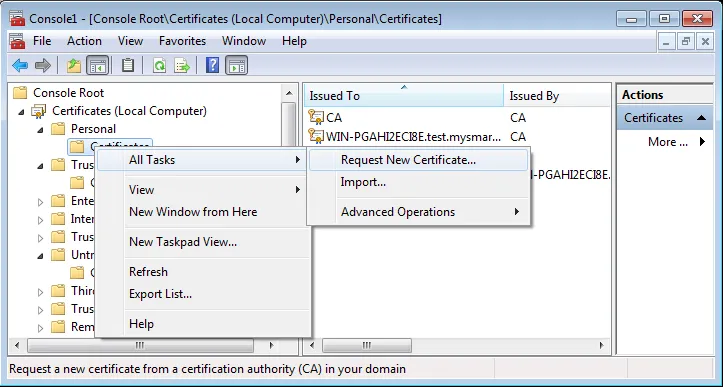Click certificate list horizontal scrollbar left arrow
Viewport: 723px width, 387px height.
312,345
